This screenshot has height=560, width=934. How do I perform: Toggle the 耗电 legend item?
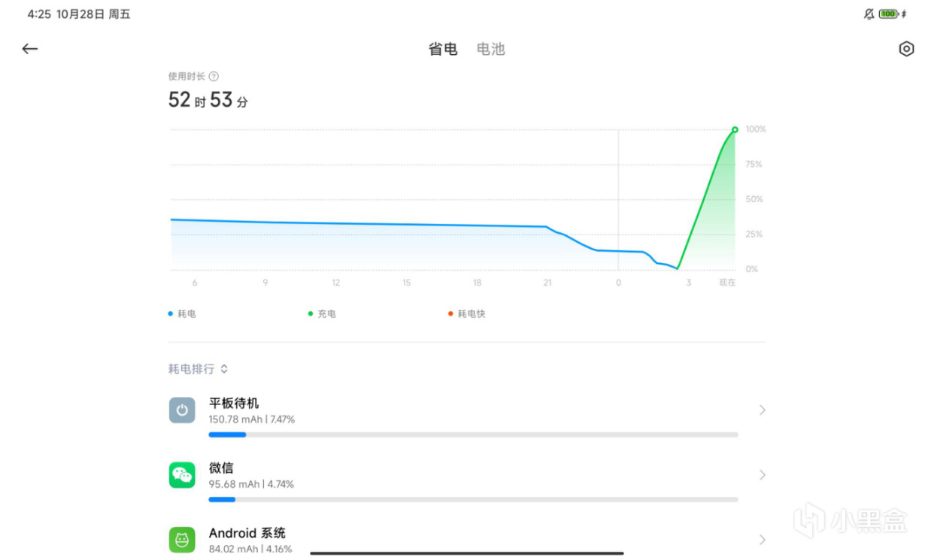tap(182, 313)
